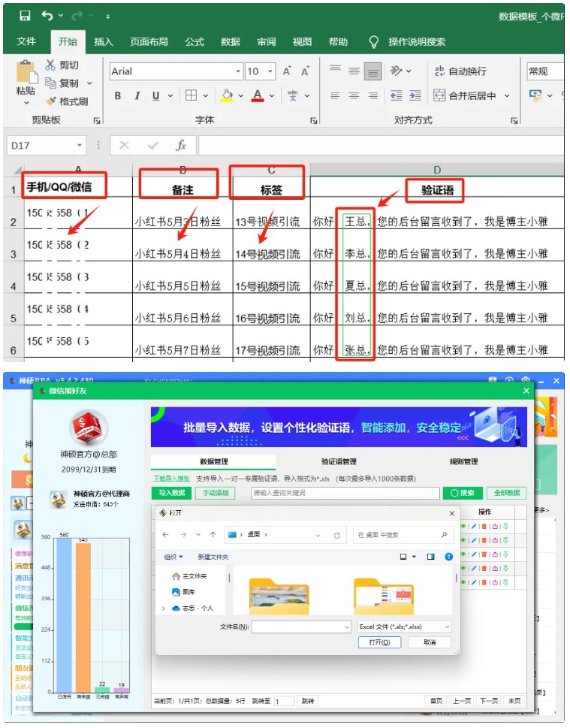Switch to 公式 ribbon tab
The width and height of the screenshot is (570, 728).
[195, 42]
